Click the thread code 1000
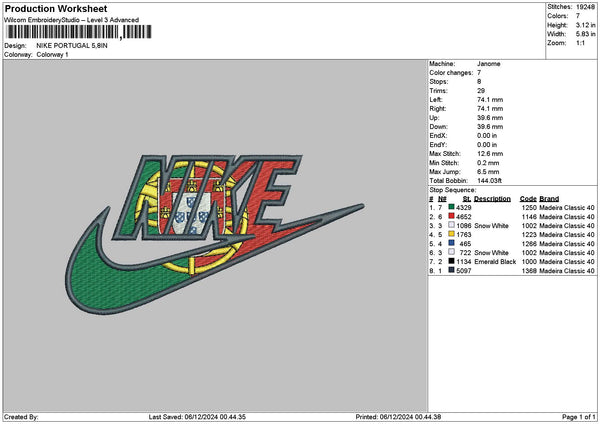This screenshot has height=424, width=600. [529, 262]
